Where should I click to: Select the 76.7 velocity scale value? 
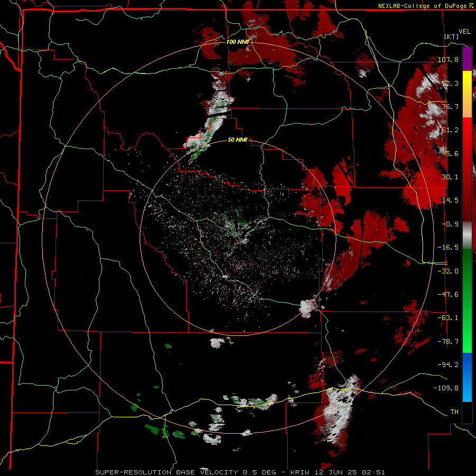450,106
